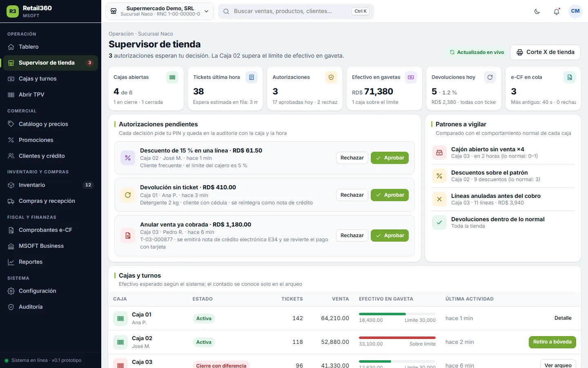The height and width of the screenshot is (368, 588).
Task: Click the Corte X de tienda button
Action: click(545, 52)
